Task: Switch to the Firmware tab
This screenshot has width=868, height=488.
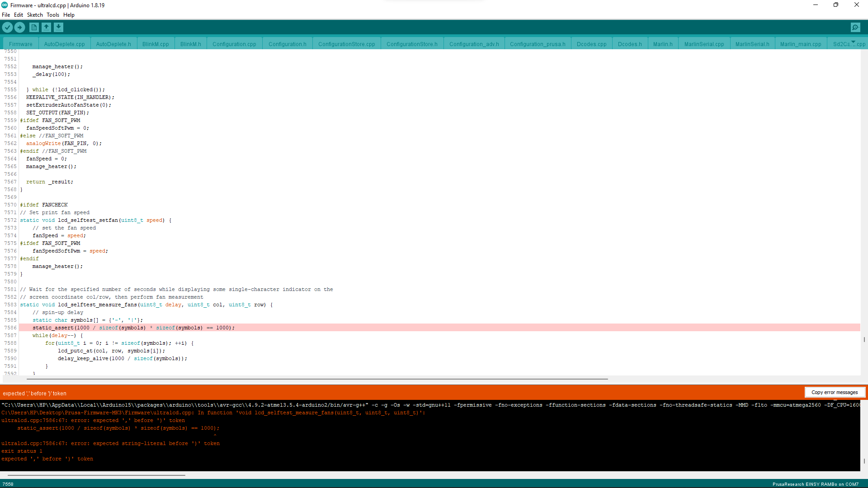Action: pos(20,43)
